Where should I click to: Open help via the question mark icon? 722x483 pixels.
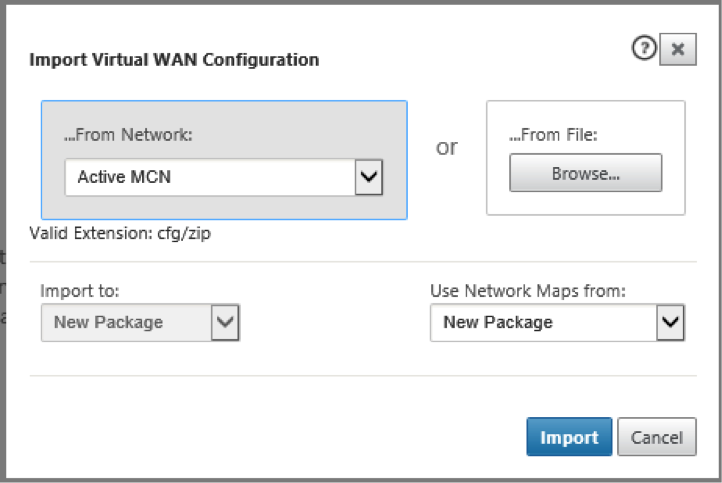tap(644, 48)
